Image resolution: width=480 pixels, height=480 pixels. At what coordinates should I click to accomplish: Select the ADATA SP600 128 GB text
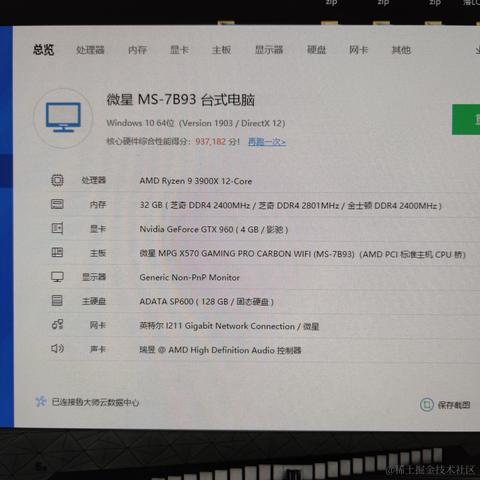coord(207,302)
